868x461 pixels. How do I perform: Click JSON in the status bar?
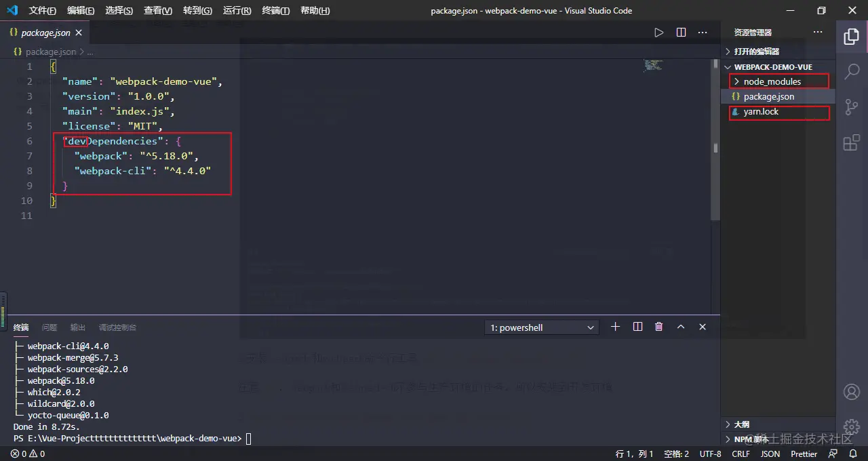click(770, 454)
